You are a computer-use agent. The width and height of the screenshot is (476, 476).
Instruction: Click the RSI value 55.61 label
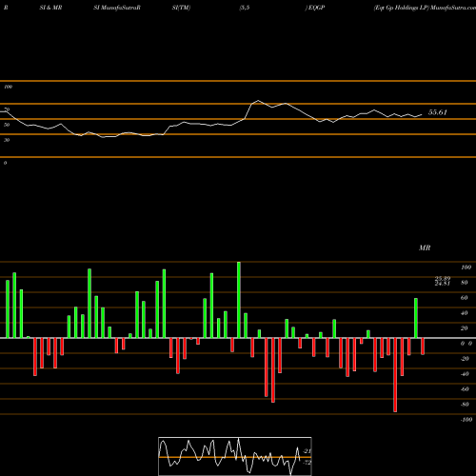pos(437,112)
